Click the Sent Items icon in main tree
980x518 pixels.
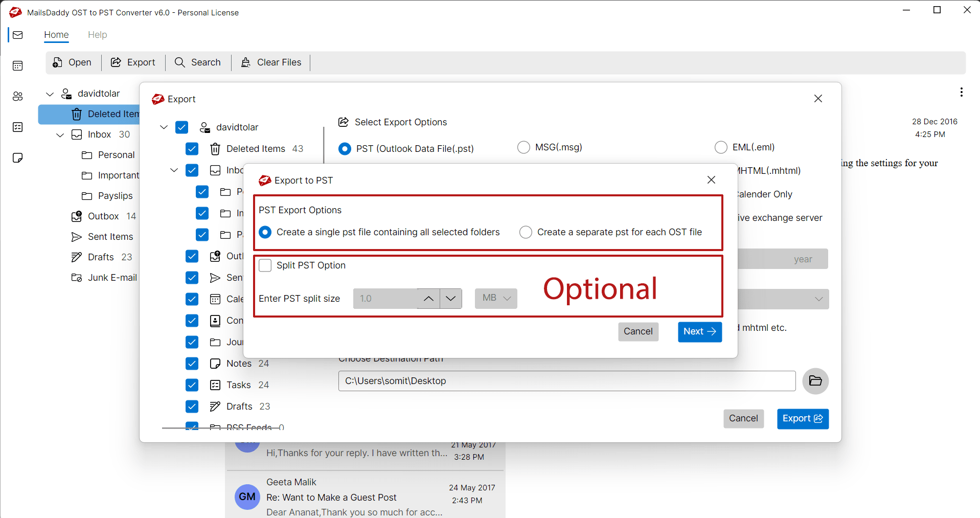77,237
